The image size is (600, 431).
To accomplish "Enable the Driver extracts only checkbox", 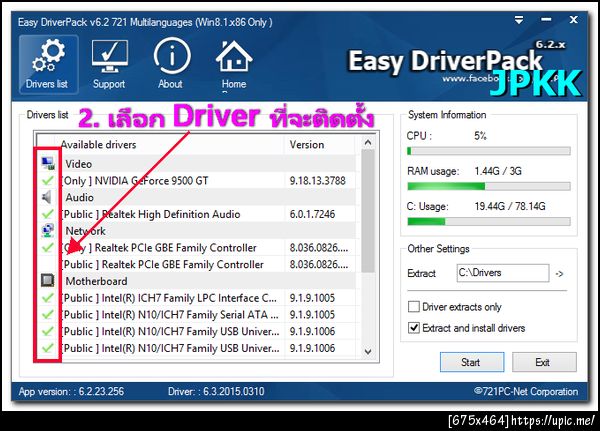I will pyautogui.click(x=414, y=307).
